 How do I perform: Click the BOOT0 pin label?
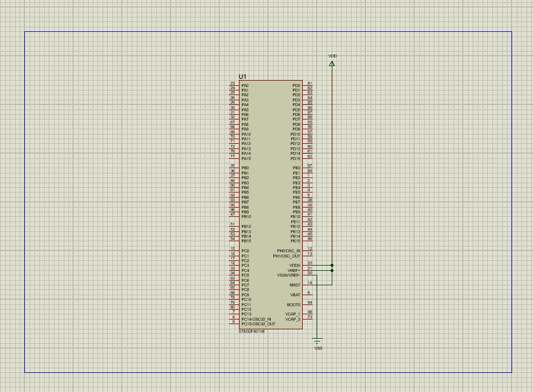pos(293,305)
